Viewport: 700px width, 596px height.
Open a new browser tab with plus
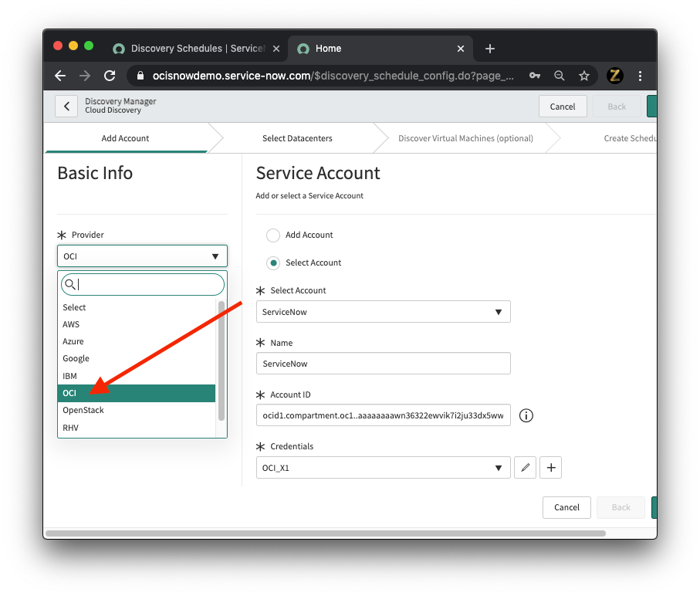[x=490, y=49]
